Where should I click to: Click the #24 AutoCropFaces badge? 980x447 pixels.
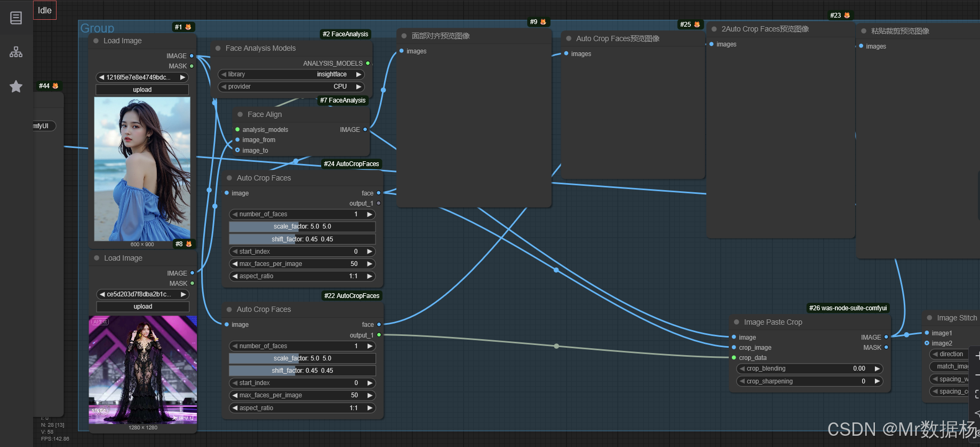(x=352, y=164)
